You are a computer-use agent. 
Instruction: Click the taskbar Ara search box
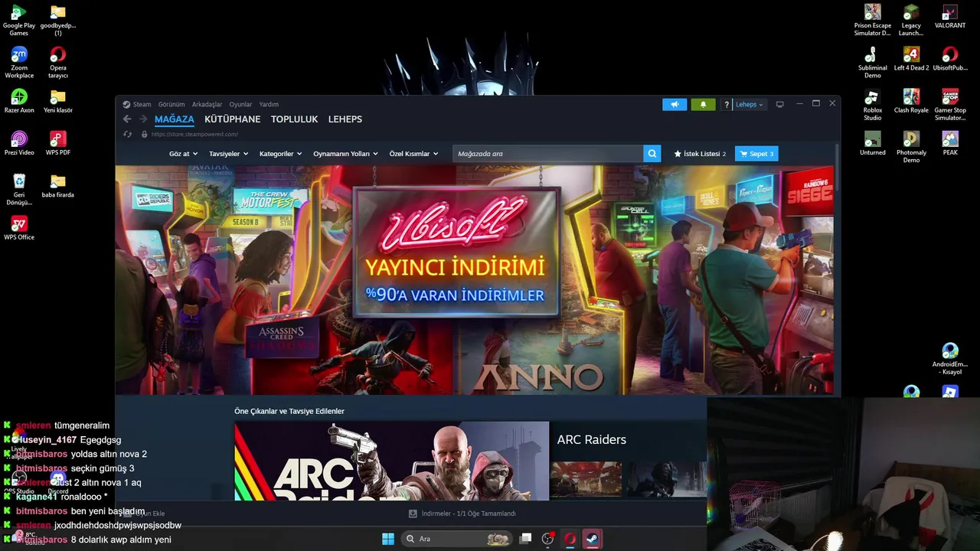tap(457, 539)
